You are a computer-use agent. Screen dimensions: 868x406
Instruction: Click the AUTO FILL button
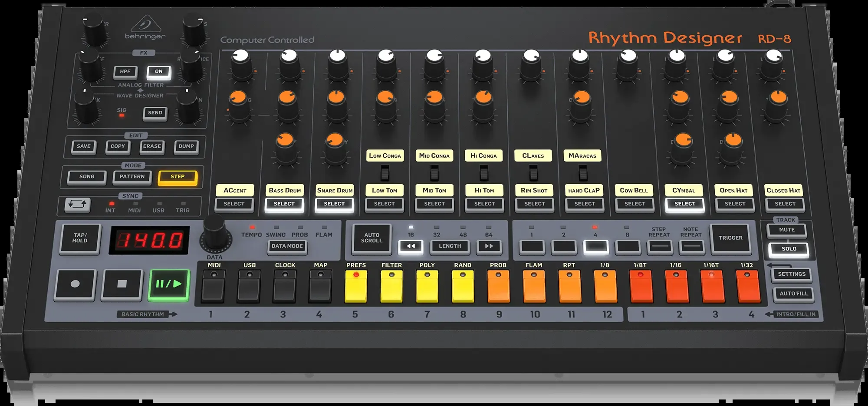coord(794,294)
